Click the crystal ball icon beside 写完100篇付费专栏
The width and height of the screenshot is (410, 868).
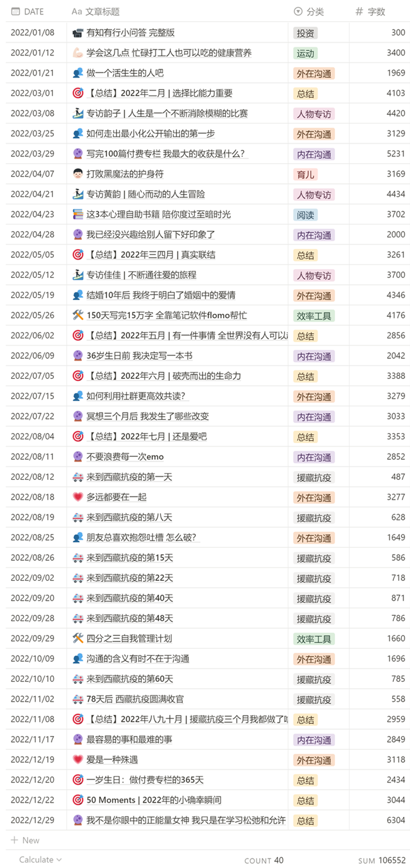[78, 154]
